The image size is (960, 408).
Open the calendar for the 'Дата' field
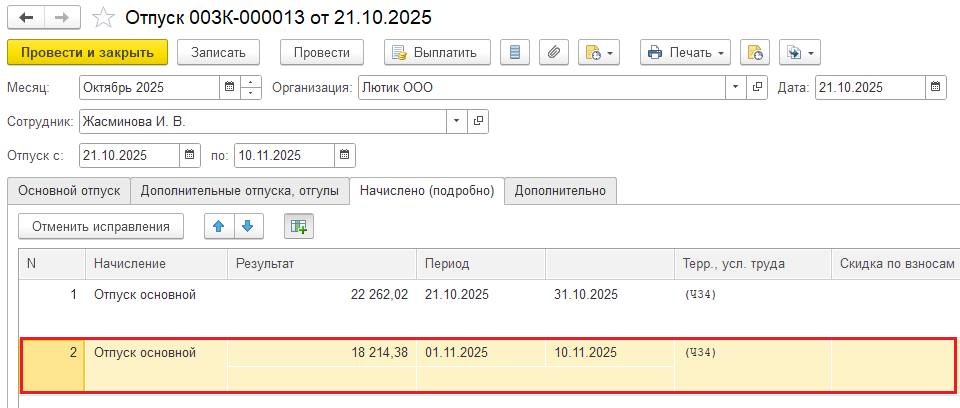click(935, 88)
